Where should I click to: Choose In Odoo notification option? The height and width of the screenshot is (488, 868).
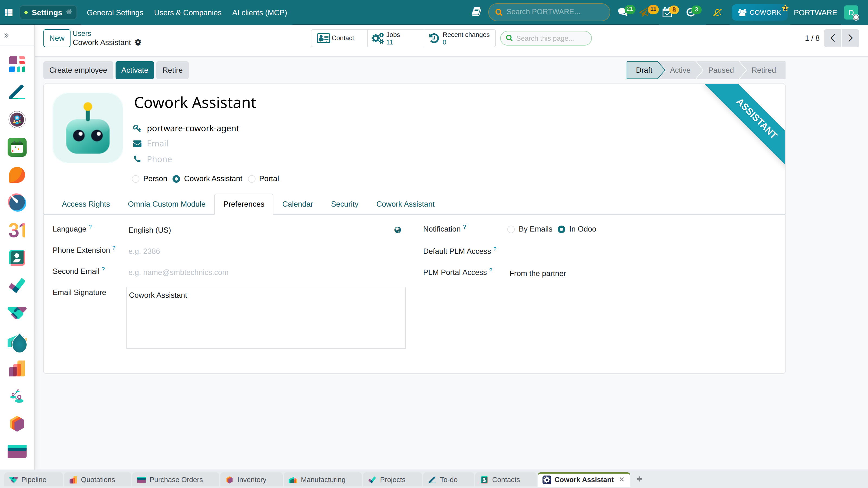(561, 229)
